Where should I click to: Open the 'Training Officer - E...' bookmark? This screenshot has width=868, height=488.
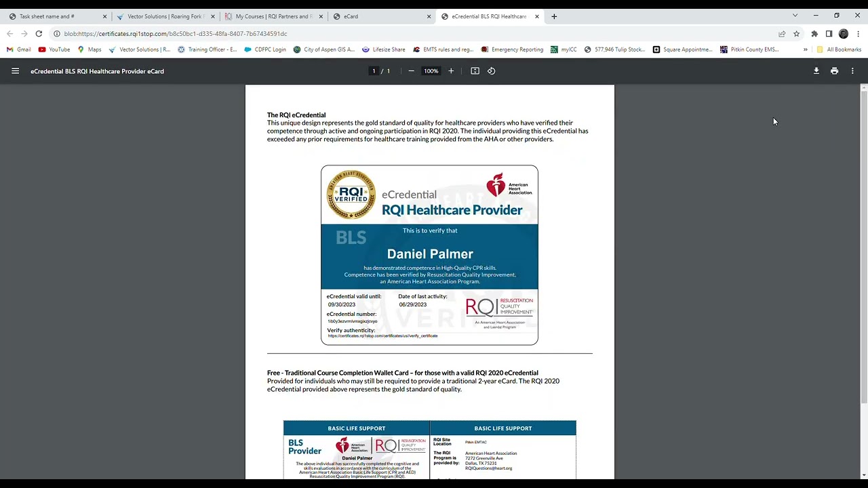click(207, 49)
